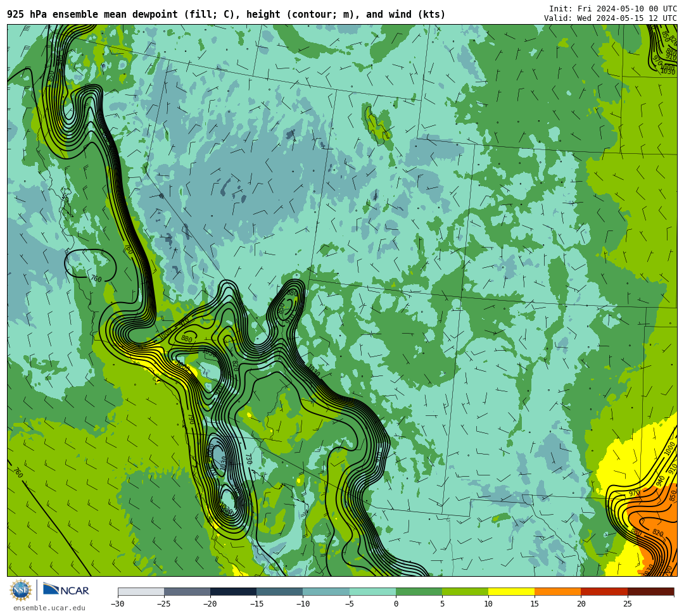Click the 970 contour label near the orange area
684x616 pixels.
634,493
